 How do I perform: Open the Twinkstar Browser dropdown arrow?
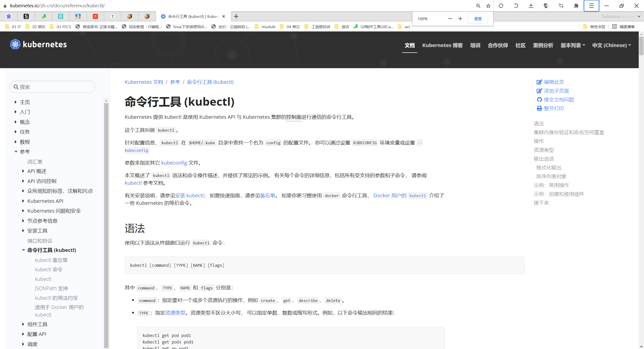click(x=639, y=16)
